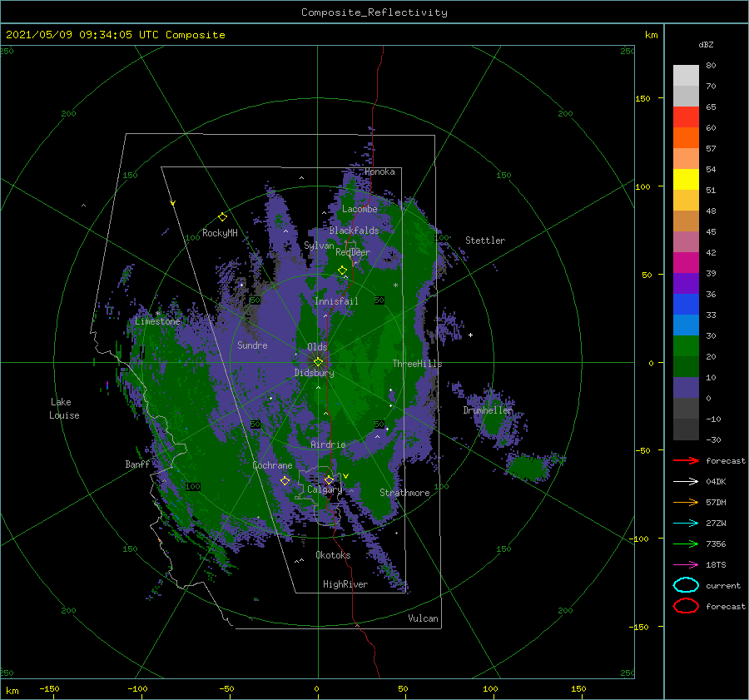
Task: Click the Blackfalds city label
Action: pyautogui.click(x=354, y=231)
